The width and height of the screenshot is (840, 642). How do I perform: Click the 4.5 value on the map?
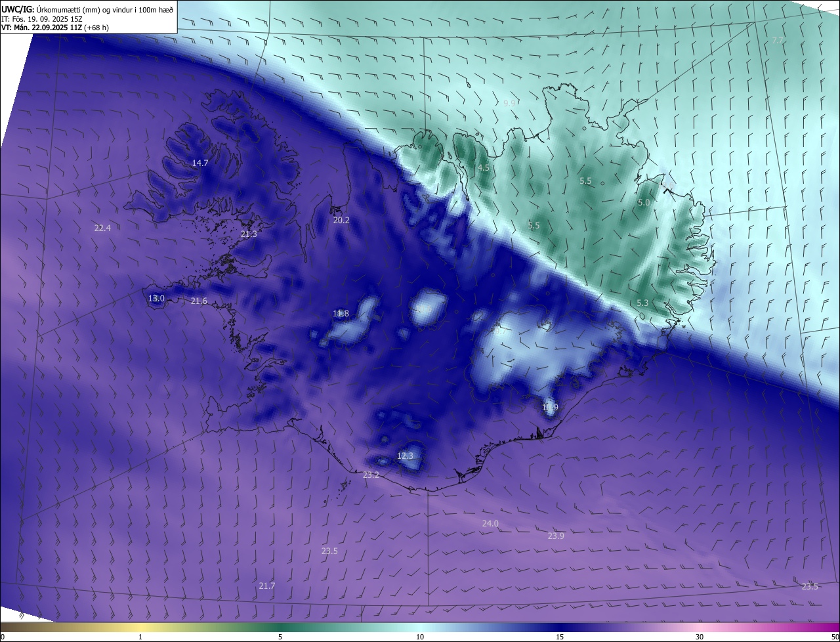tap(484, 167)
